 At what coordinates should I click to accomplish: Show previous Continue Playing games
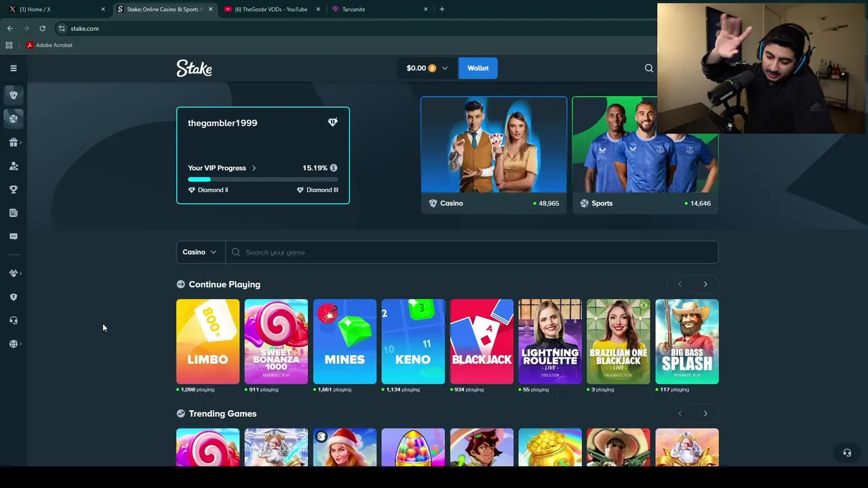[x=680, y=285]
